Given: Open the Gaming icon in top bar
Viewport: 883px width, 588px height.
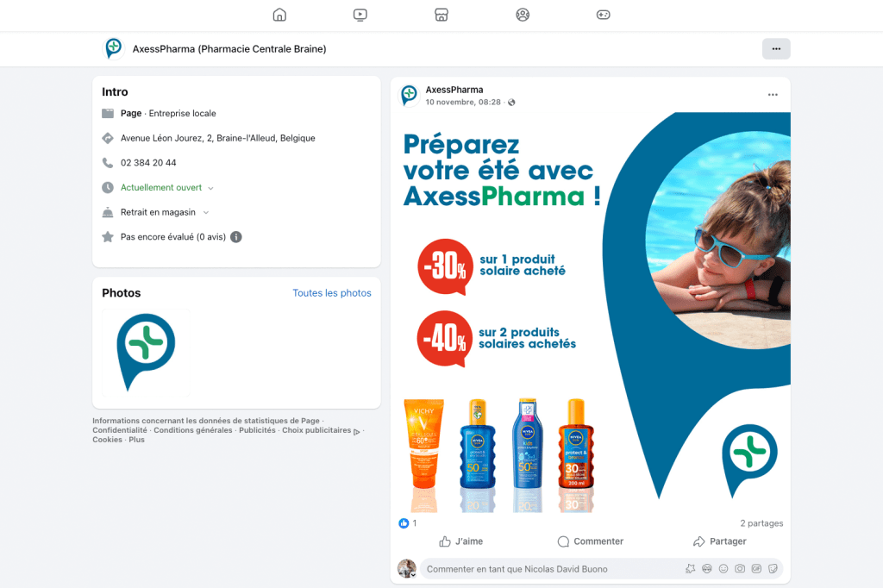Looking at the screenshot, I should (603, 15).
